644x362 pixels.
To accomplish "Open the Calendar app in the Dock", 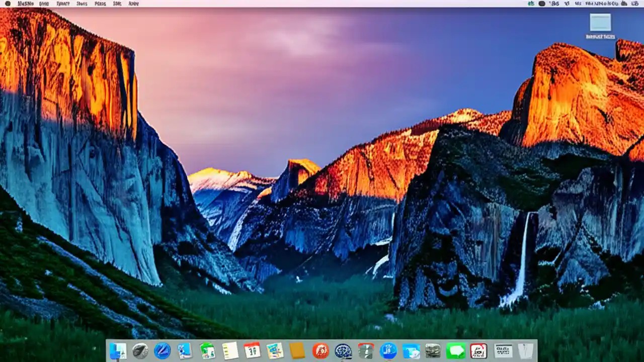I will (252, 349).
